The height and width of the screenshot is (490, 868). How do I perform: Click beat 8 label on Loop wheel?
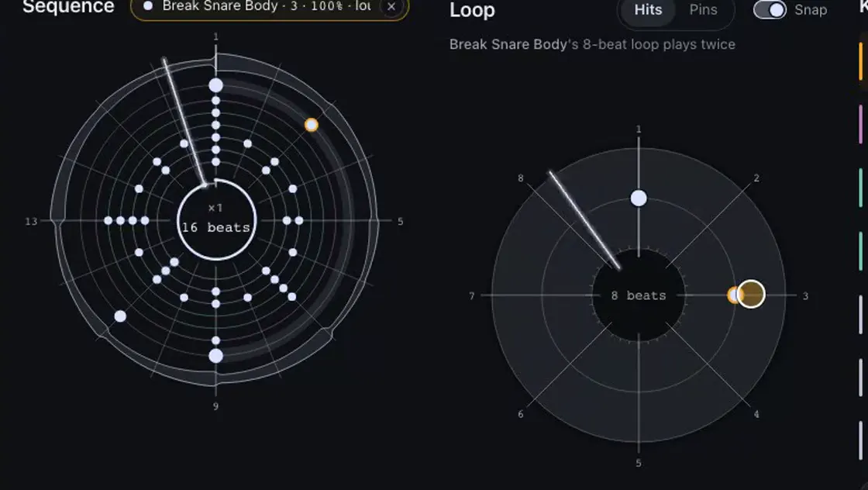(520, 178)
